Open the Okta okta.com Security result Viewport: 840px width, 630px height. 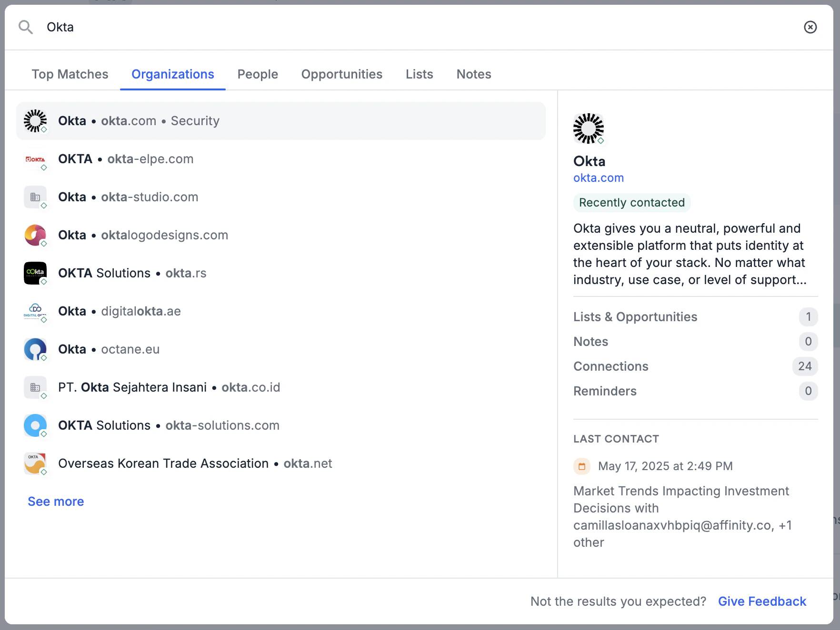point(281,121)
